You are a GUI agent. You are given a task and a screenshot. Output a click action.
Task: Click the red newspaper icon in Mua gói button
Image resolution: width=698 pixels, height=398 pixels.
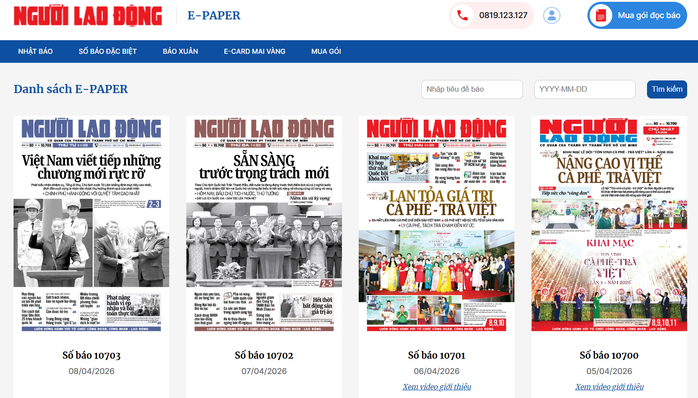pyautogui.click(x=601, y=16)
